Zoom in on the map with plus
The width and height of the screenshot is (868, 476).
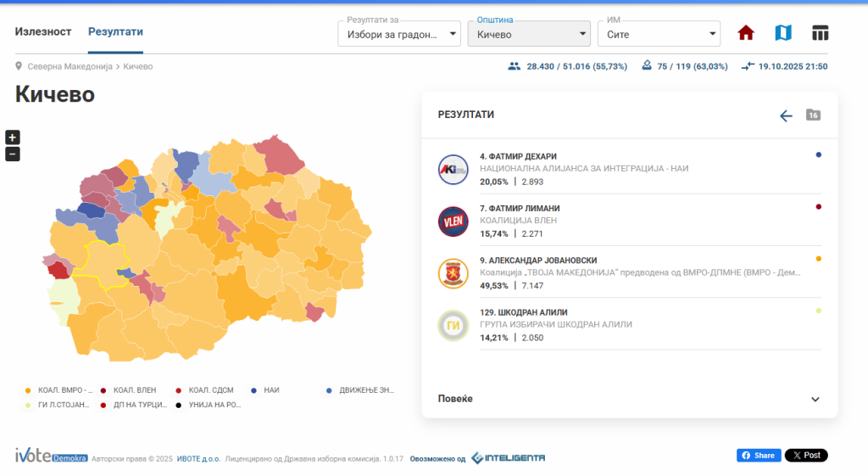click(x=13, y=137)
